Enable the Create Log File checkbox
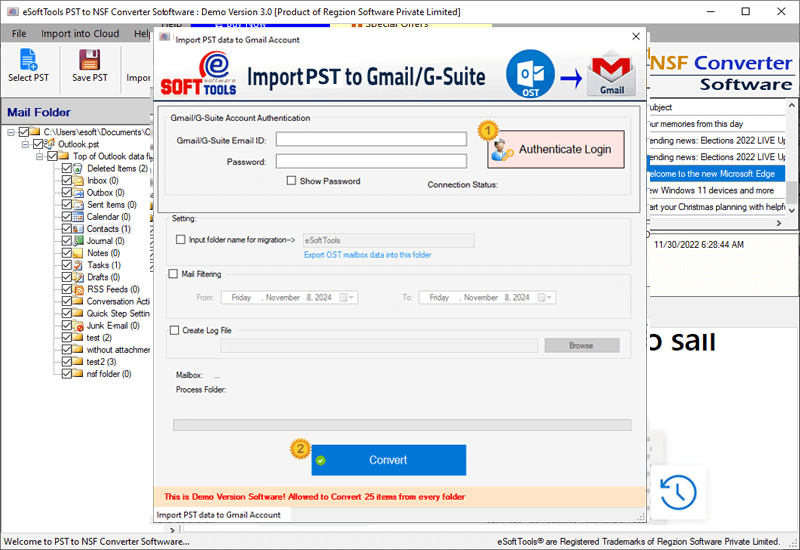This screenshot has width=800, height=550. pos(174,330)
